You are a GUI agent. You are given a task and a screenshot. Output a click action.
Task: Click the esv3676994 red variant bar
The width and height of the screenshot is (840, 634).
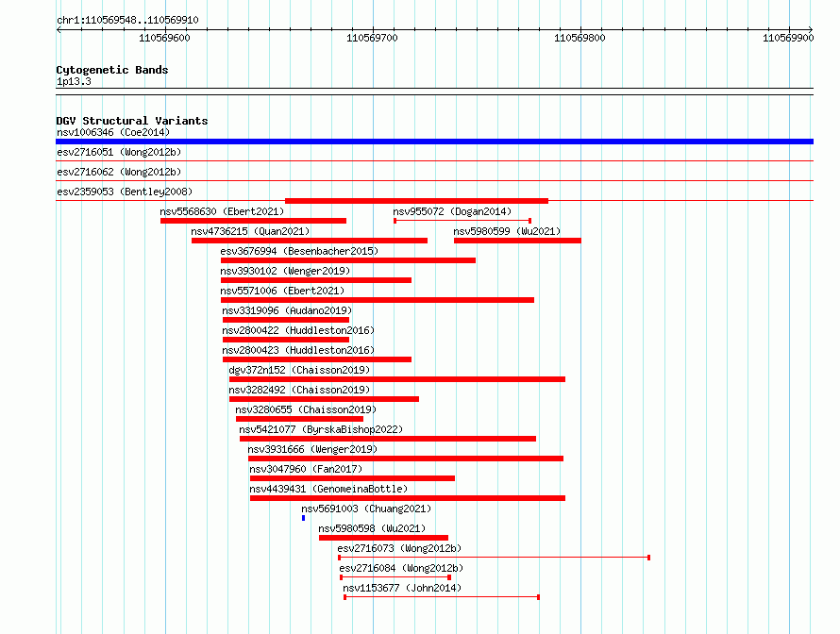click(348, 260)
